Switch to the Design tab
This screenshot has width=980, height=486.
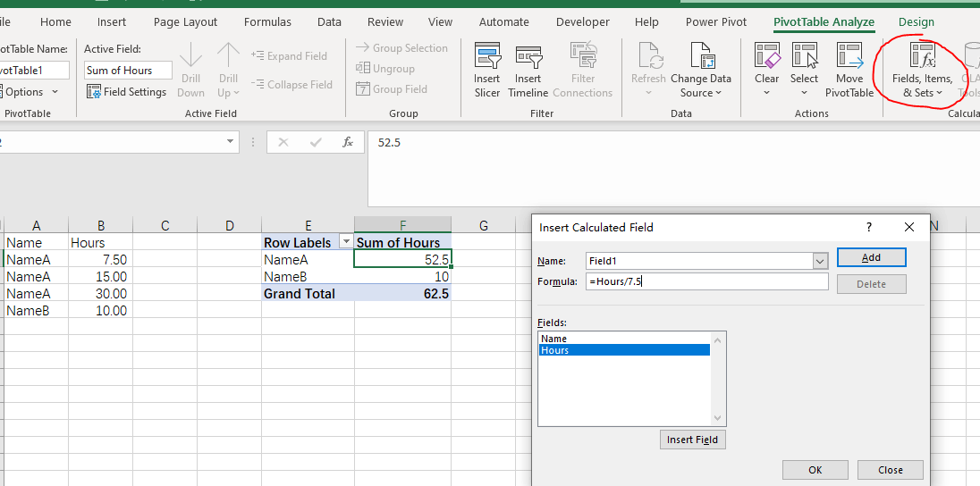click(x=917, y=21)
